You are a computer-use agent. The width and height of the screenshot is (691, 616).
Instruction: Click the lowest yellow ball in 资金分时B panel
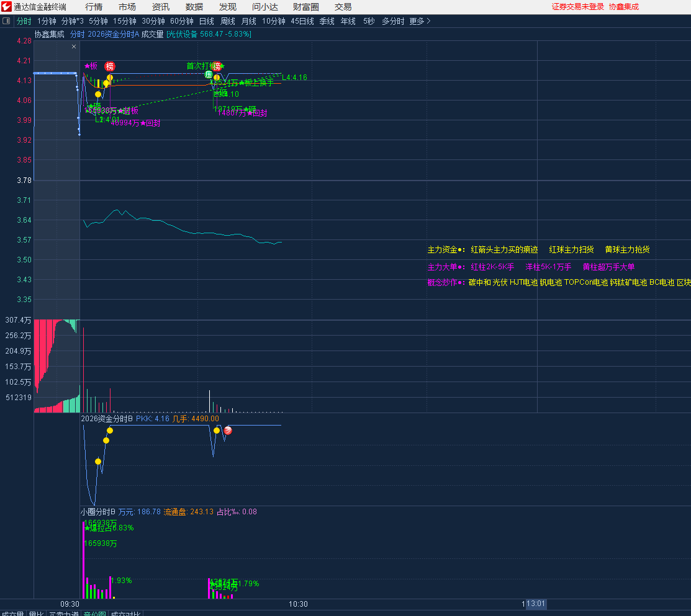click(x=98, y=462)
